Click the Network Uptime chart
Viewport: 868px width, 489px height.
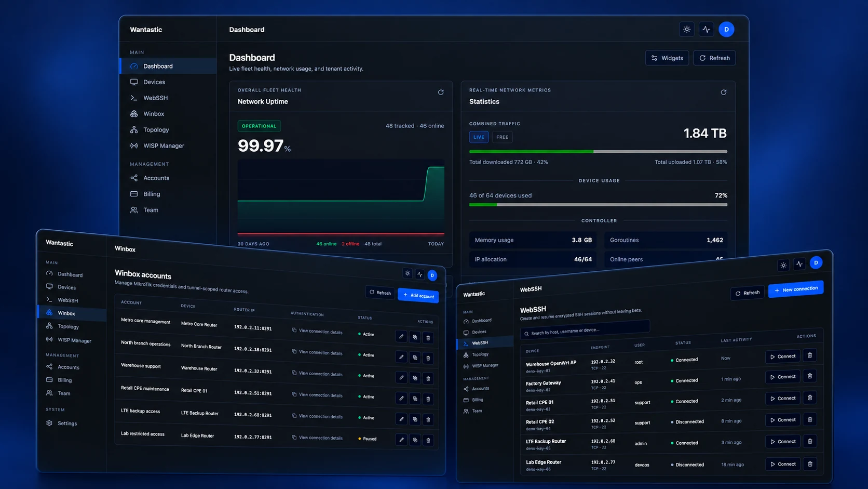pyautogui.click(x=341, y=197)
